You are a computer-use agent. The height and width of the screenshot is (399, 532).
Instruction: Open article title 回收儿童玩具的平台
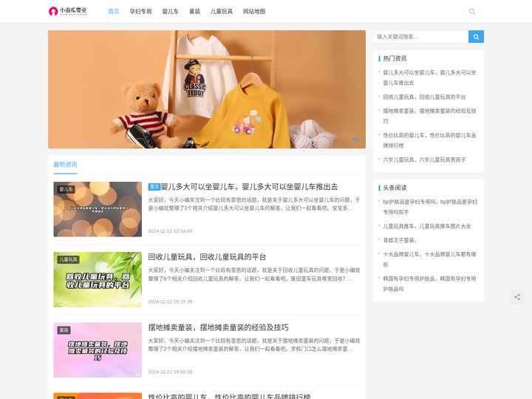207,257
